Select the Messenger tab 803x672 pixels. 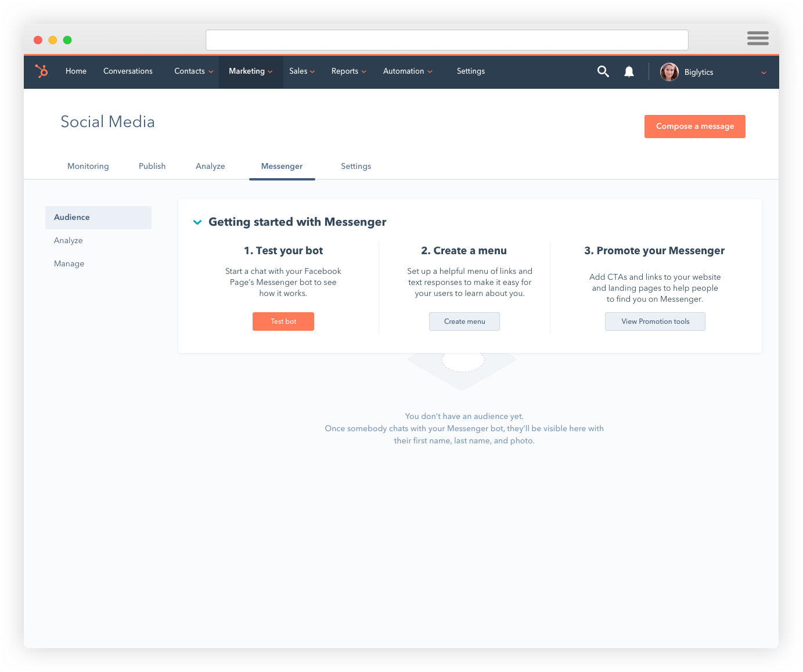pos(282,166)
